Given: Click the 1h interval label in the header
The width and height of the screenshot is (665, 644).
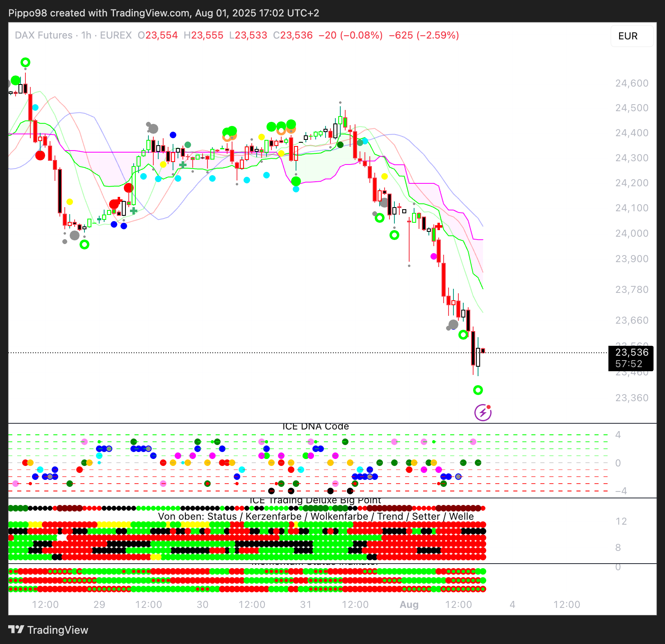Looking at the screenshot, I should [86, 35].
